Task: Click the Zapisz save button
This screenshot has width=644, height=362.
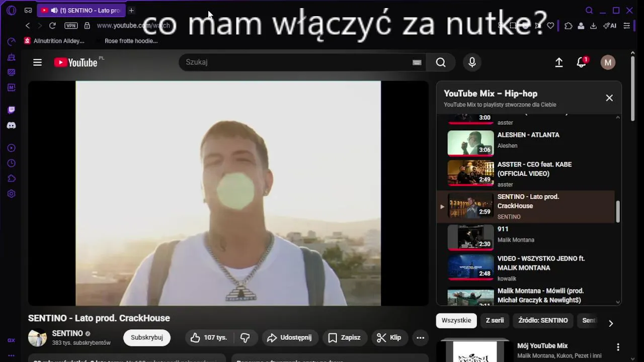Action: 344,337
